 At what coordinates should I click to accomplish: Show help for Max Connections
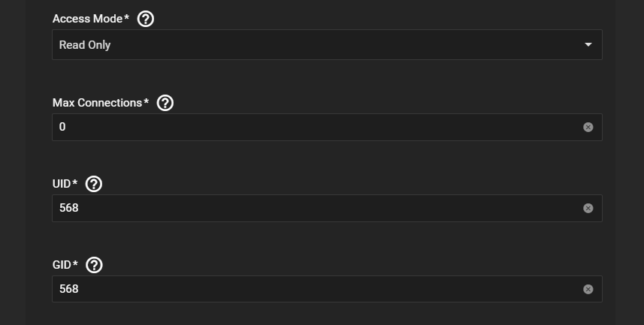[165, 103]
